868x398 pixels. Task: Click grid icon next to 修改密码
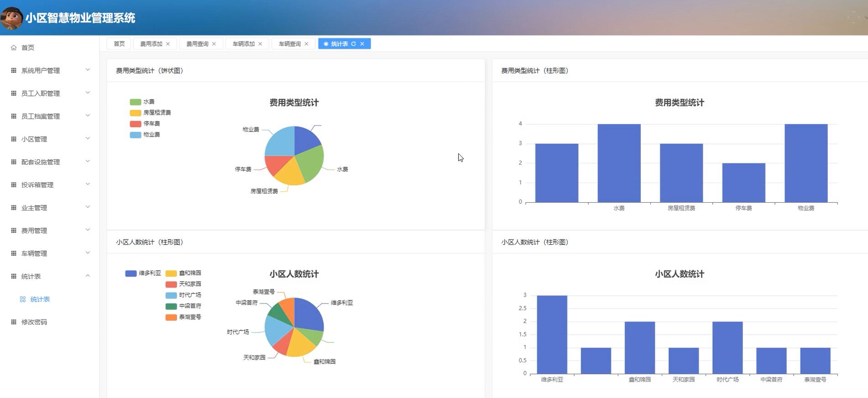pyautogui.click(x=14, y=322)
